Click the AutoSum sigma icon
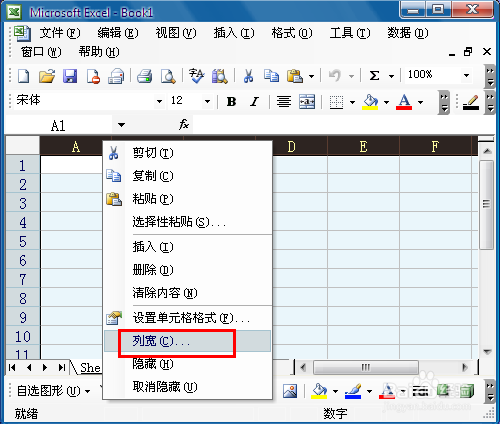The width and height of the screenshot is (500, 424). click(374, 76)
